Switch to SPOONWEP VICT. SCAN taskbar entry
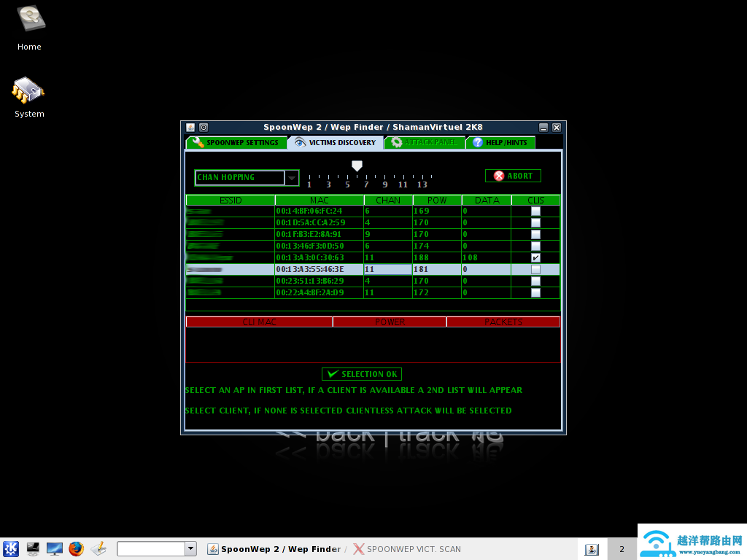 407,549
